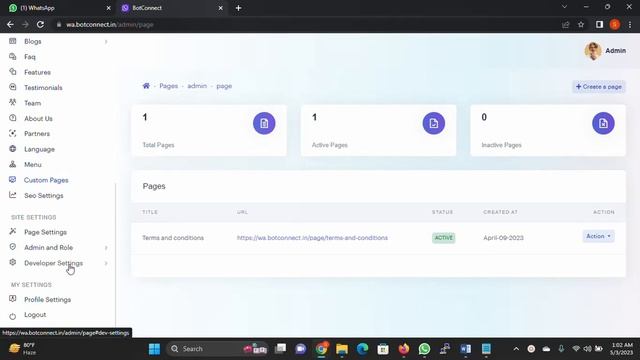The height and width of the screenshot is (360, 640).
Task: Click the Team people icon
Action: pyautogui.click(x=13, y=102)
